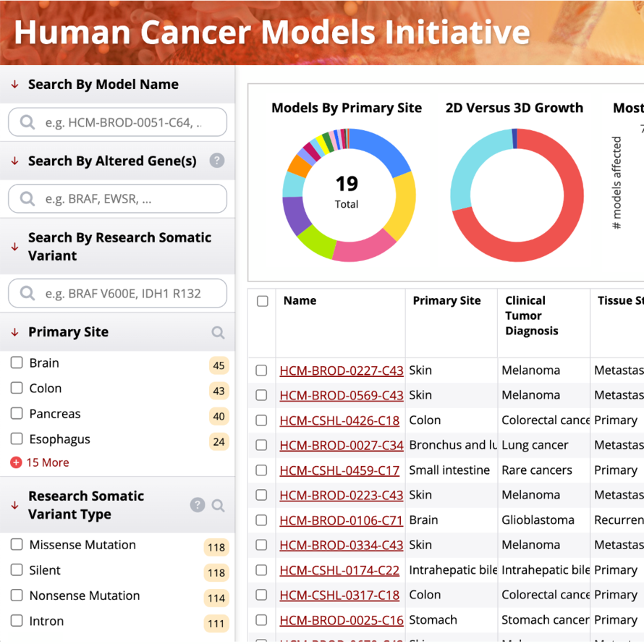Expand the 15 More primary sites list
The width and height of the screenshot is (644, 644).
click(44, 462)
